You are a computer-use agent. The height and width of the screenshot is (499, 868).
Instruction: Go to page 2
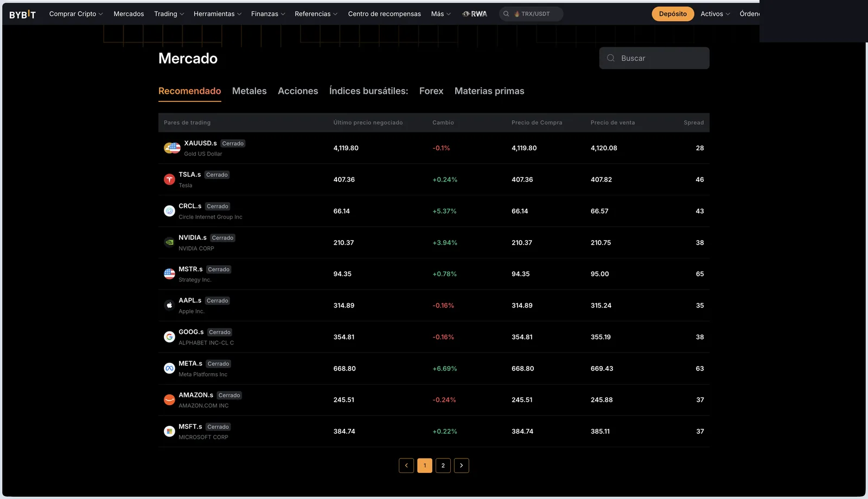pyautogui.click(x=443, y=465)
